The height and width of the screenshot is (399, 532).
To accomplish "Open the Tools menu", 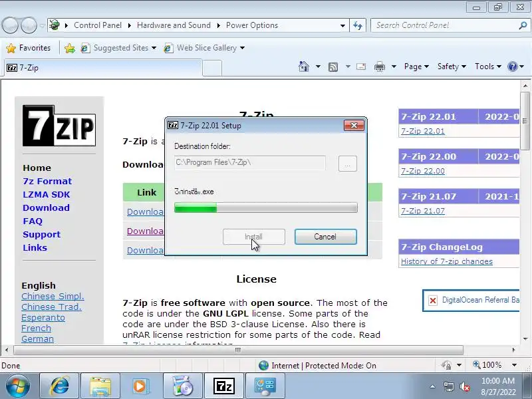I will click(x=488, y=66).
